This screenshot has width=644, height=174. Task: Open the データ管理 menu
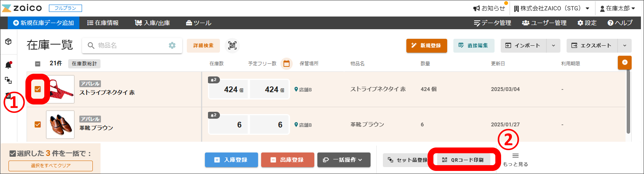tap(492, 23)
